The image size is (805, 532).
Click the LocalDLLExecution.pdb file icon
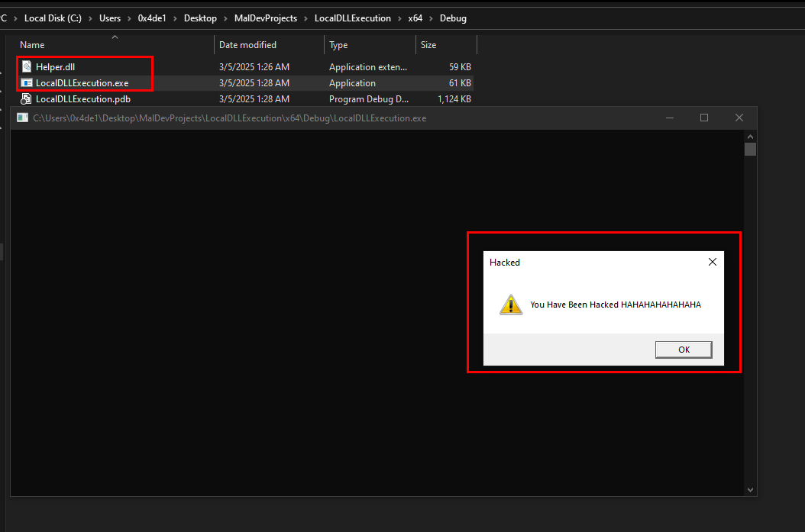pos(26,98)
